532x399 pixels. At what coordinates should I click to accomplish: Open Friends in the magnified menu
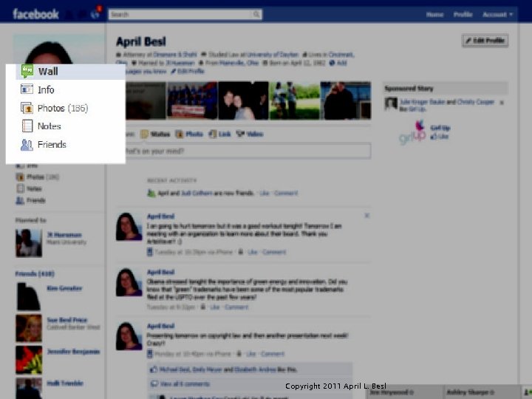click(52, 145)
